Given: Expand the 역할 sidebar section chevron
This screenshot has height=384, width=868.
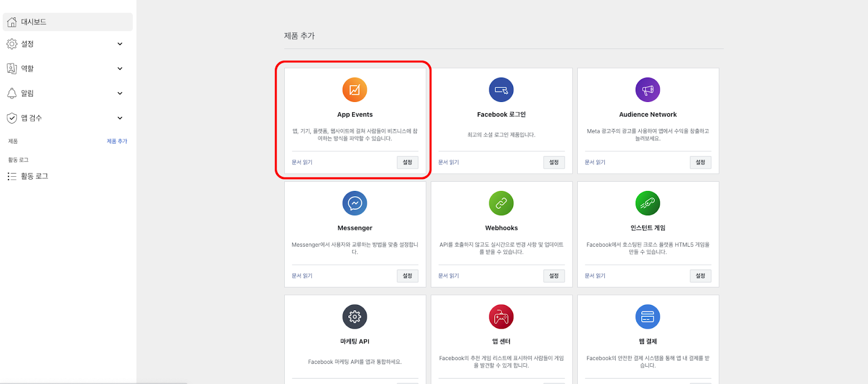Looking at the screenshot, I should [x=120, y=68].
